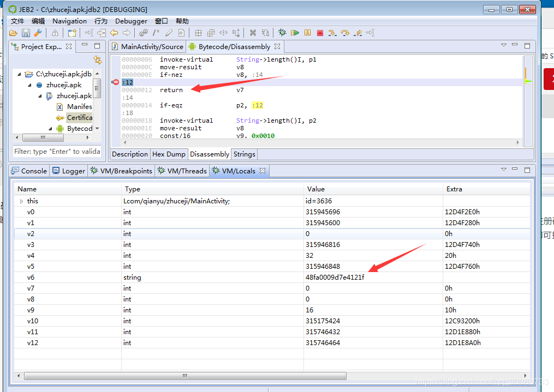
Task: Click the new window sparkle toolbar icon
Action: [x=72, y=33]
